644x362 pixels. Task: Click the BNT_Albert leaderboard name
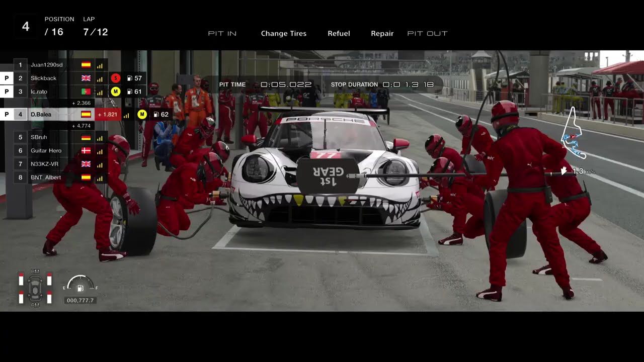[x=46, y=177]
